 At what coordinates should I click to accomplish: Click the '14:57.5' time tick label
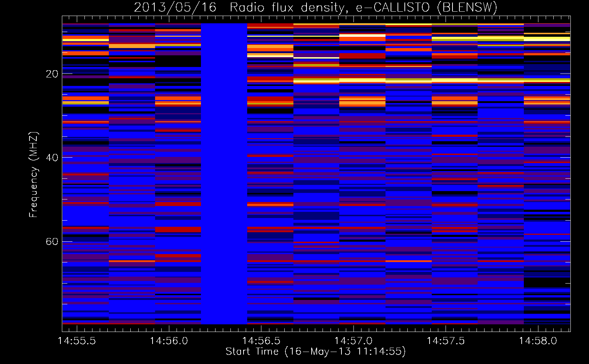coord(446,341)
